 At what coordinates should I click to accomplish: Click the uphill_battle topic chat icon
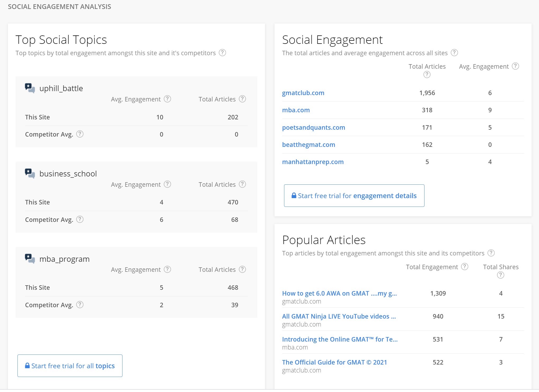tap(30, 88)
